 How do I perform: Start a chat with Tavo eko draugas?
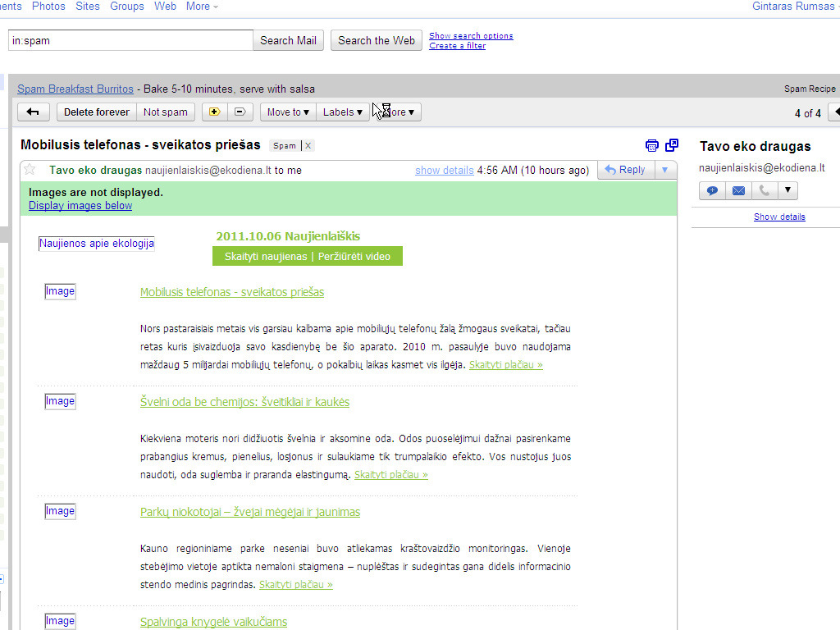click(x=712, y=191)
